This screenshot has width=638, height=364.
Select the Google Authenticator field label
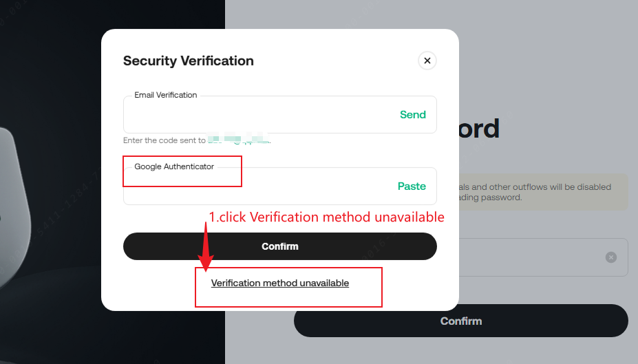coord(174,167)
